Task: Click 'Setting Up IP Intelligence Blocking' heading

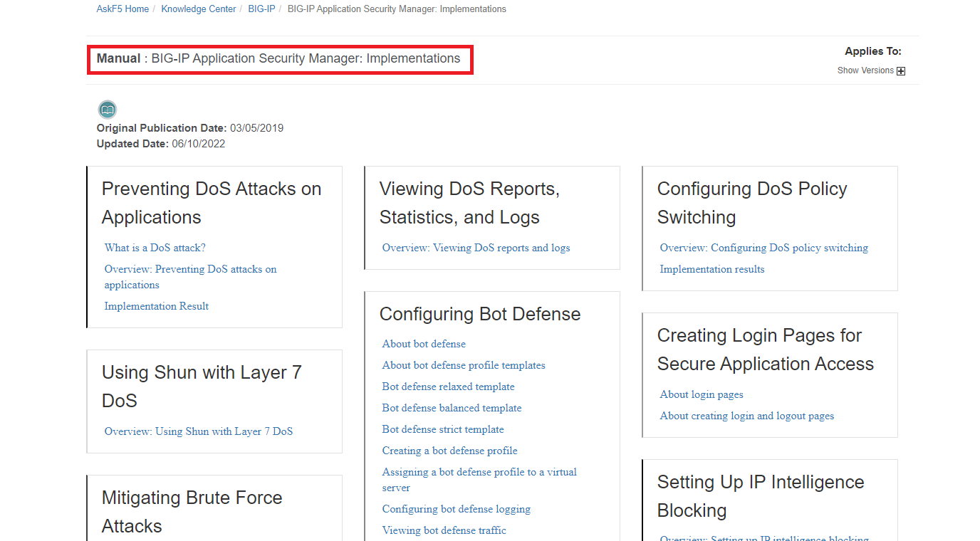Action: tap(761, 496)
